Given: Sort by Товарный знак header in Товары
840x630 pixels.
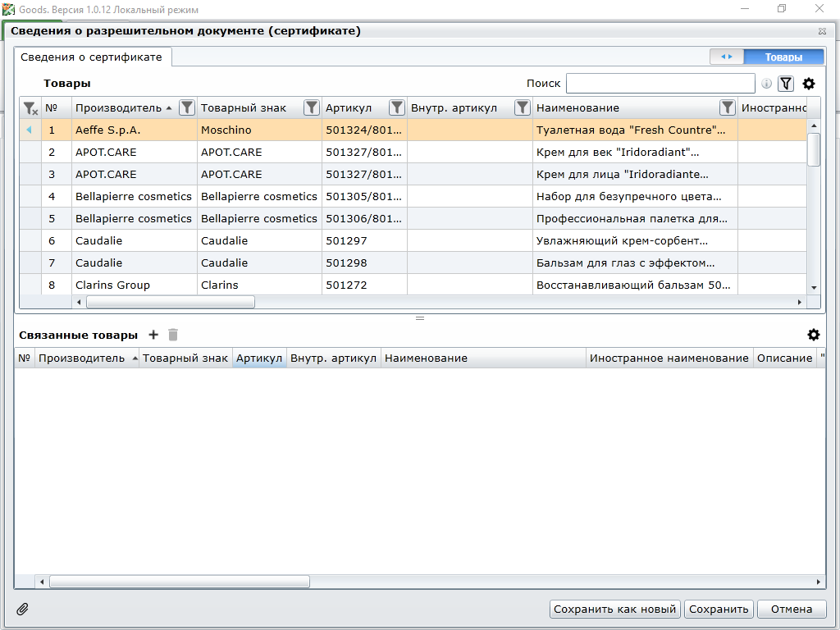Looking at the screenshot, I should (x=244, y=108).
